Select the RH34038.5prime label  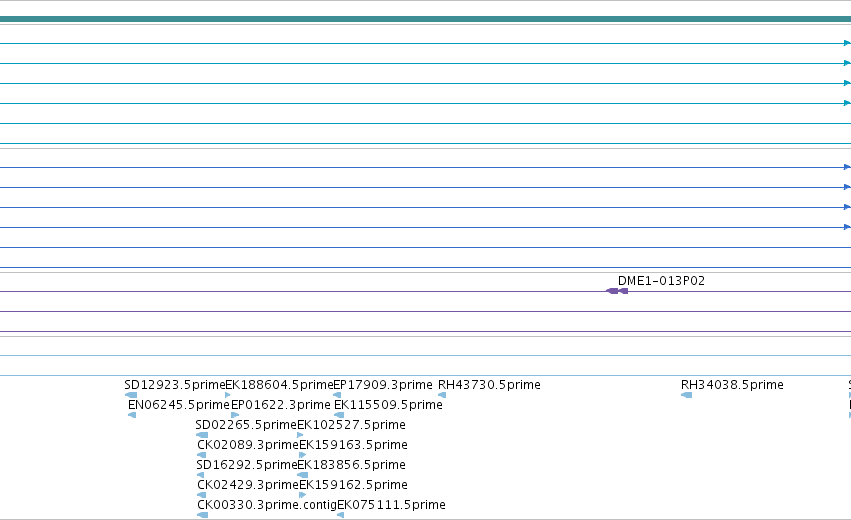tap(732, 385)
